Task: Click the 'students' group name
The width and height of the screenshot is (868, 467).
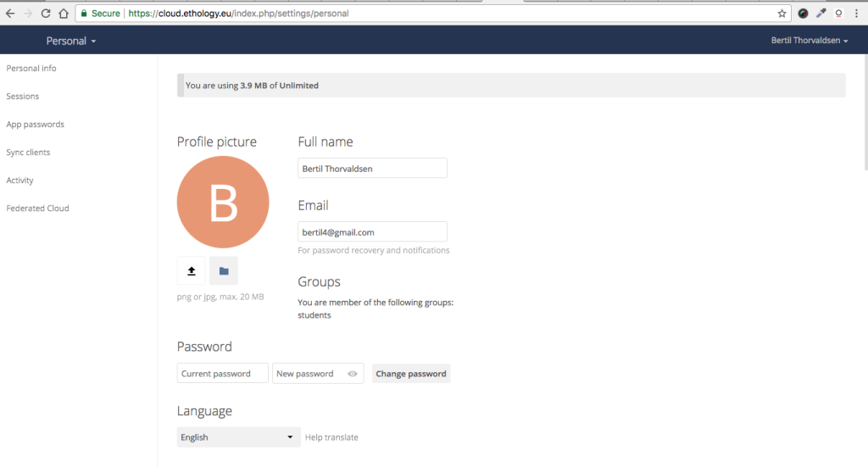Action: point(314,314)
